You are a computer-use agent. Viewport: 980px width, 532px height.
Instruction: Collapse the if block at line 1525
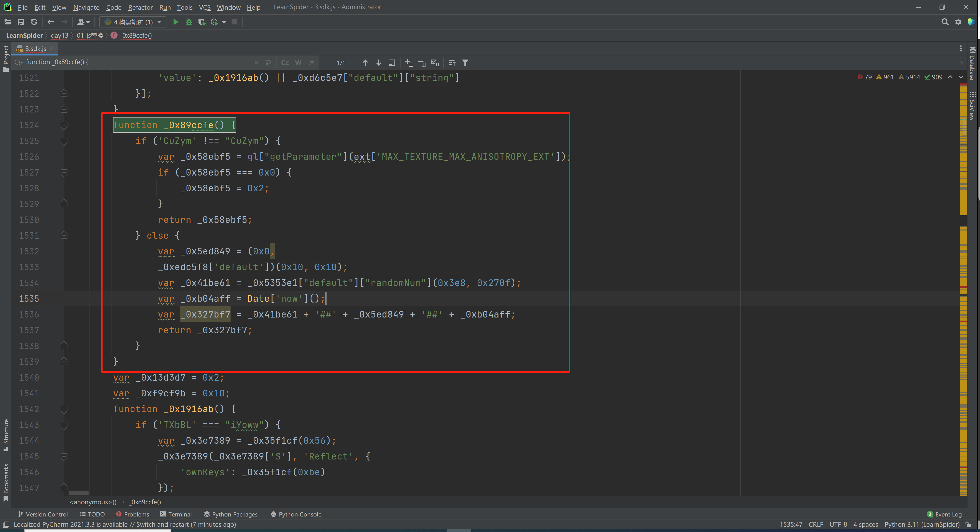(x=64, y=141)
